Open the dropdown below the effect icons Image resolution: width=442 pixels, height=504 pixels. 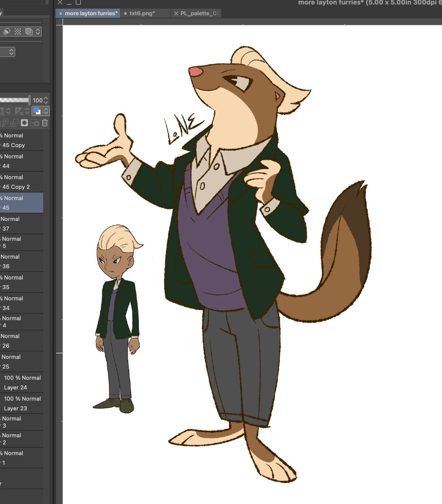(8, 52)
